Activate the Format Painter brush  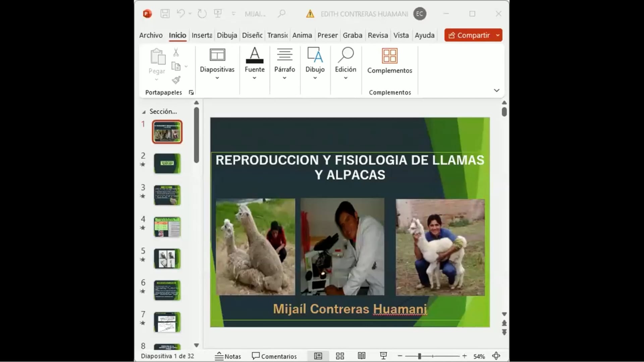click(x=176, y=80)
